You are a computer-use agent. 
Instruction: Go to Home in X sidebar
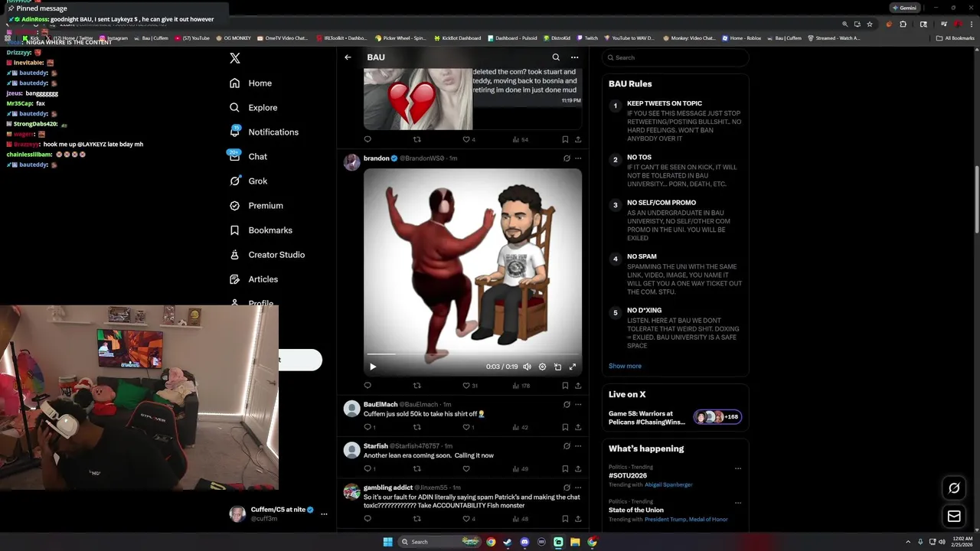tap(250, 83)
